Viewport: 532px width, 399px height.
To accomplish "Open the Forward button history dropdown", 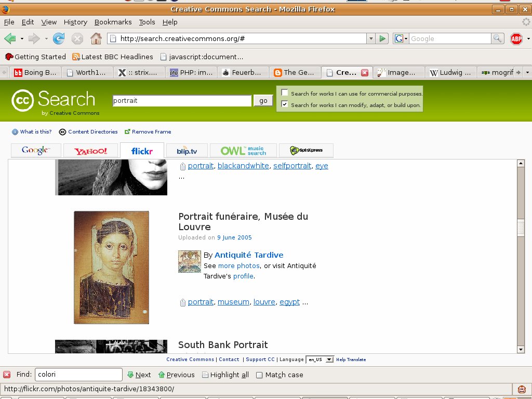I will point(46,38).
